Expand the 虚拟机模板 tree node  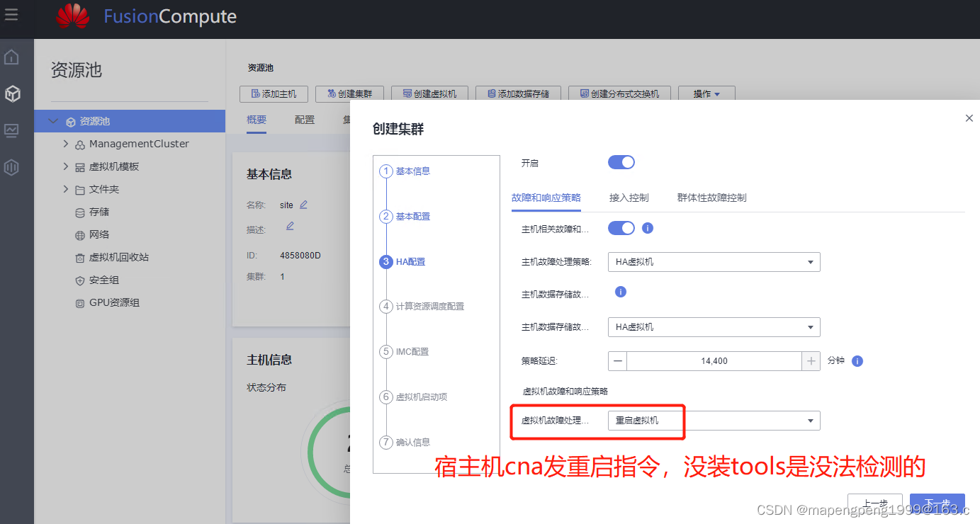click(66, 166)
